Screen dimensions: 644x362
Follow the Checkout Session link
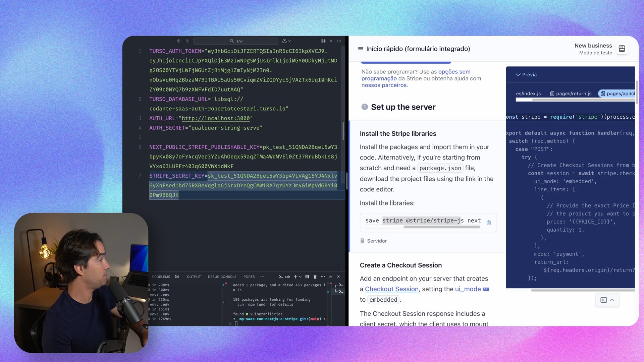click(391, 289)
